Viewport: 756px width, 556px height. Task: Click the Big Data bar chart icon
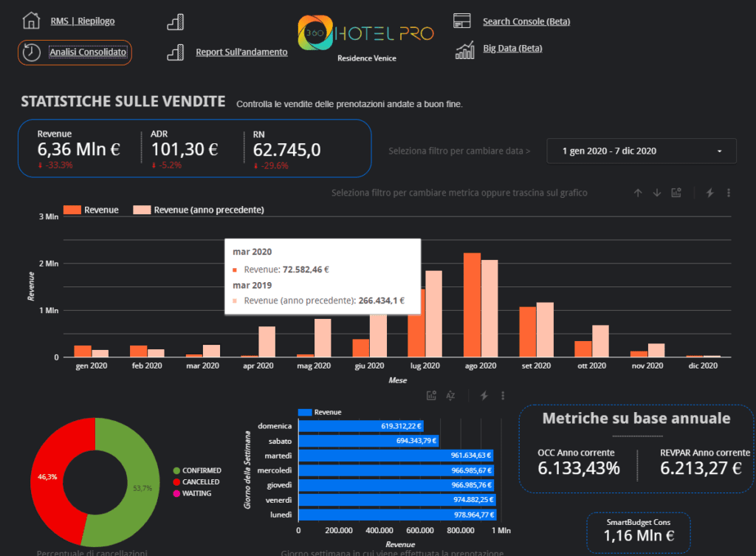pos(464,49)
